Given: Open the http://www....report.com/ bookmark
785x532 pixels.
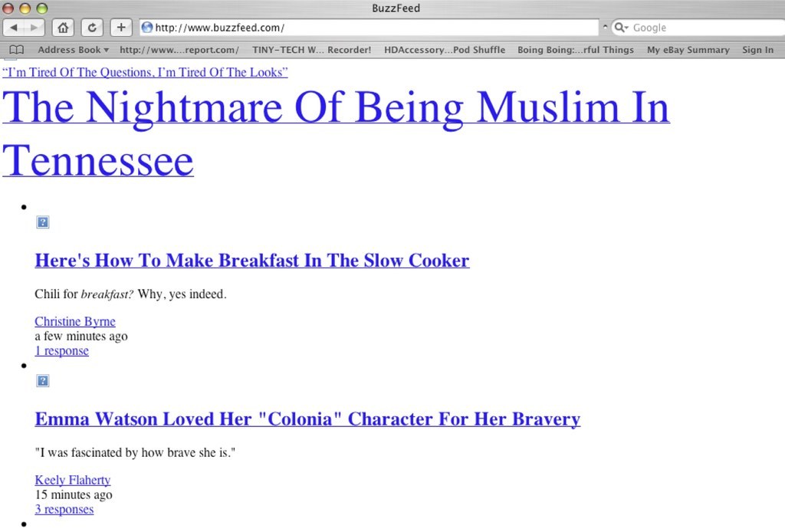Looking at the screenshot, I should [x=179, y=50].
